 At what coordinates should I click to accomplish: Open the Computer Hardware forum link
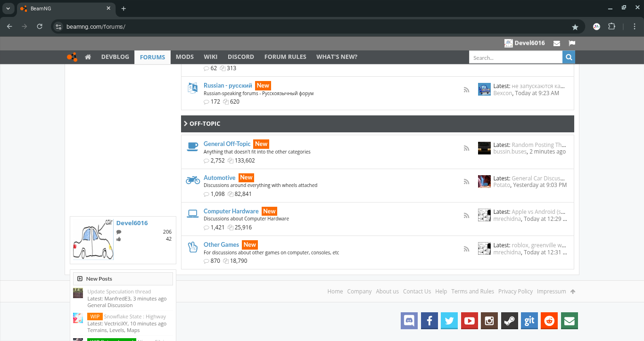pyautogui.click(x=231, y=211)
